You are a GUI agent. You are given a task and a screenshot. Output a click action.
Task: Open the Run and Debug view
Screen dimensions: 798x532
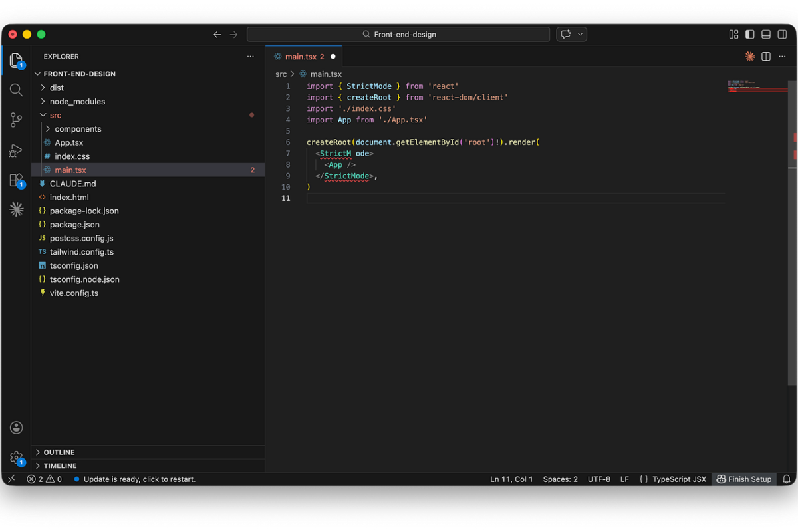point(16,150)
